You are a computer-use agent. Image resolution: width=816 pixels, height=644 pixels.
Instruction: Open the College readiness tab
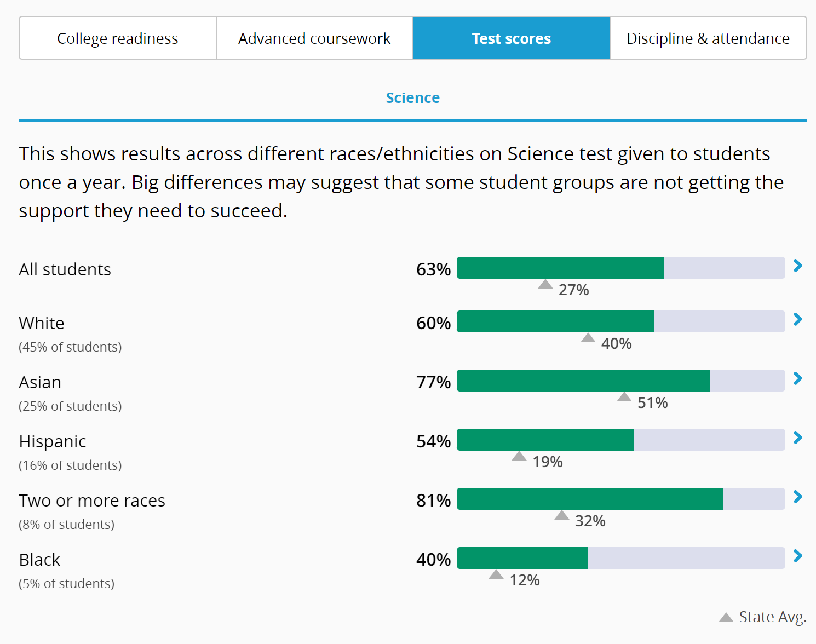(118, 38)
